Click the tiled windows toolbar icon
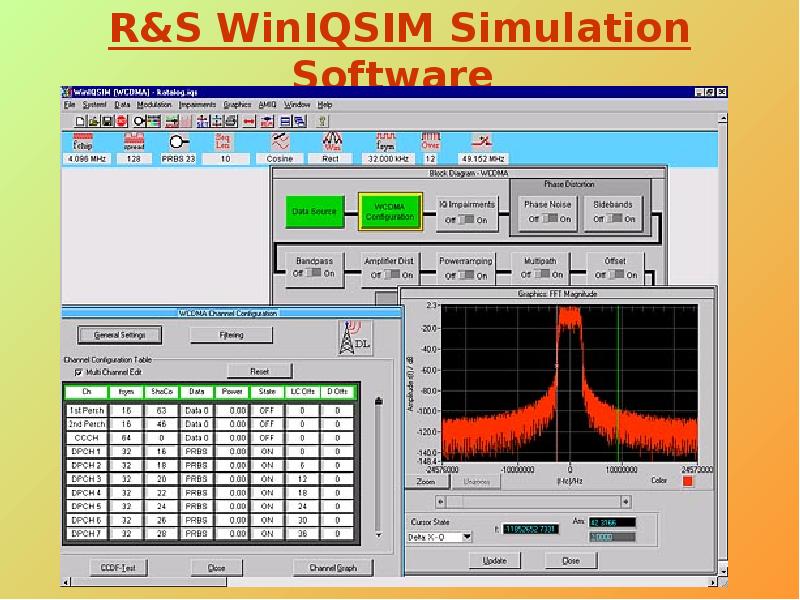The width and height of the screenshot is (800, 600). [286, 121]
